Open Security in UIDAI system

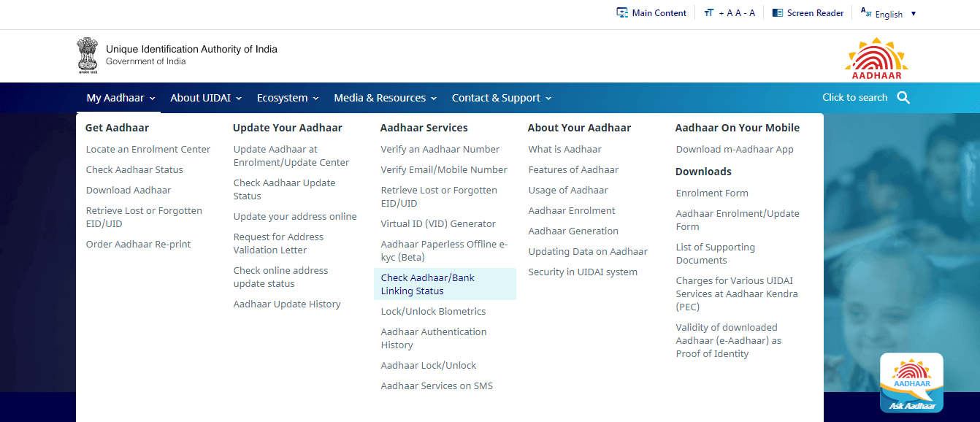pos(583,272)
